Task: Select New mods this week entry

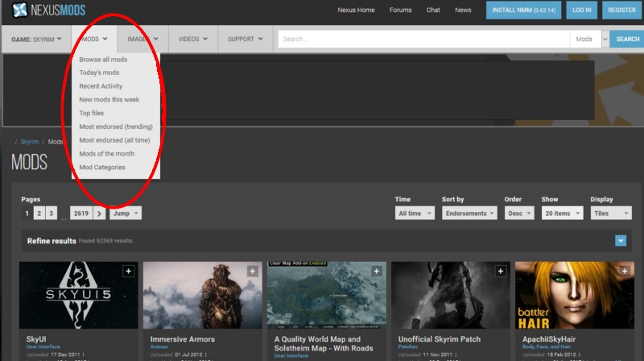Action: point(109,100)
